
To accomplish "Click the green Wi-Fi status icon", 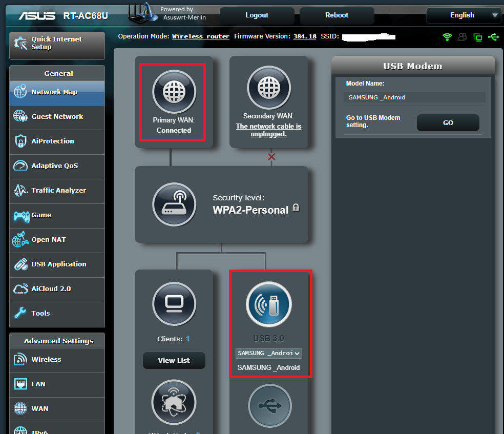I will [x=447, y=37].
